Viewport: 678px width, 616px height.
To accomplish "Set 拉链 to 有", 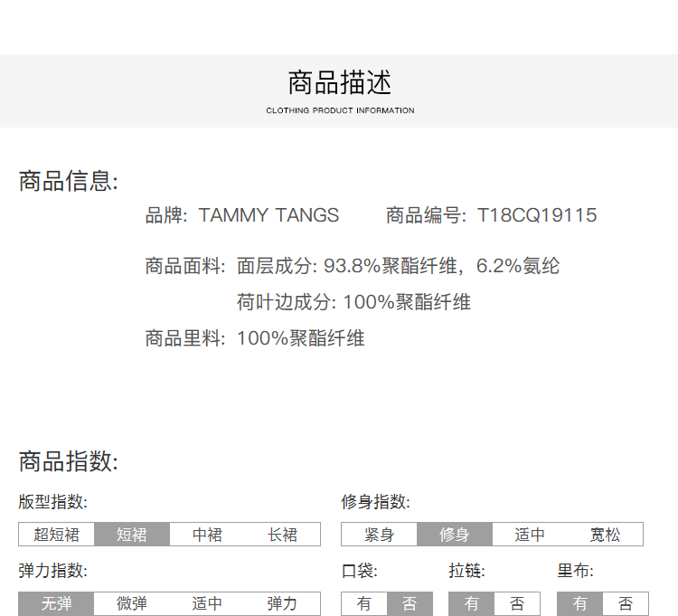I will pyautogui.click(x=472, y=603).
